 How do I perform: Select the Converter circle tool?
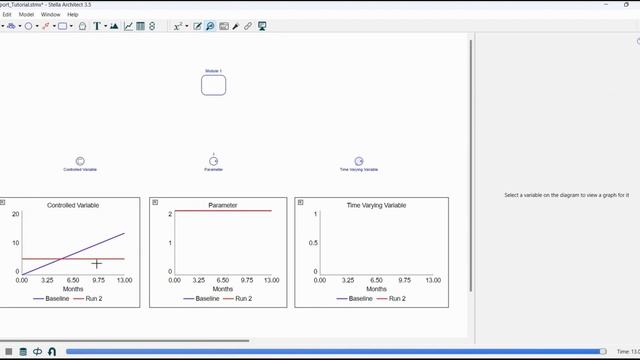28,26
